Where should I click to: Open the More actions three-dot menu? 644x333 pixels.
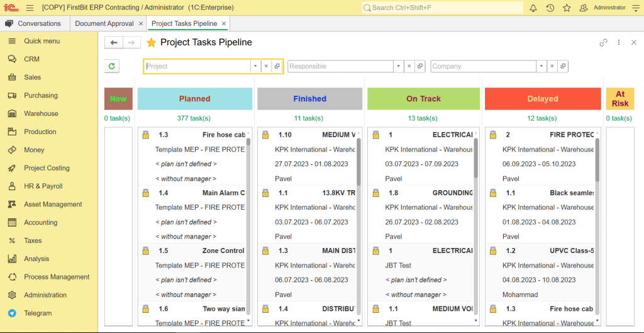click(x=619, y=42)
